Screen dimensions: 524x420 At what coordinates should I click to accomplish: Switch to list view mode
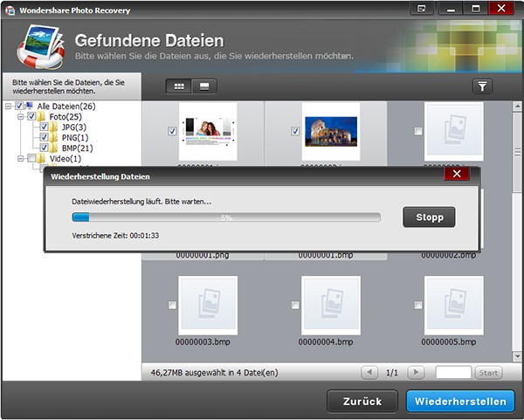(204, 86)
